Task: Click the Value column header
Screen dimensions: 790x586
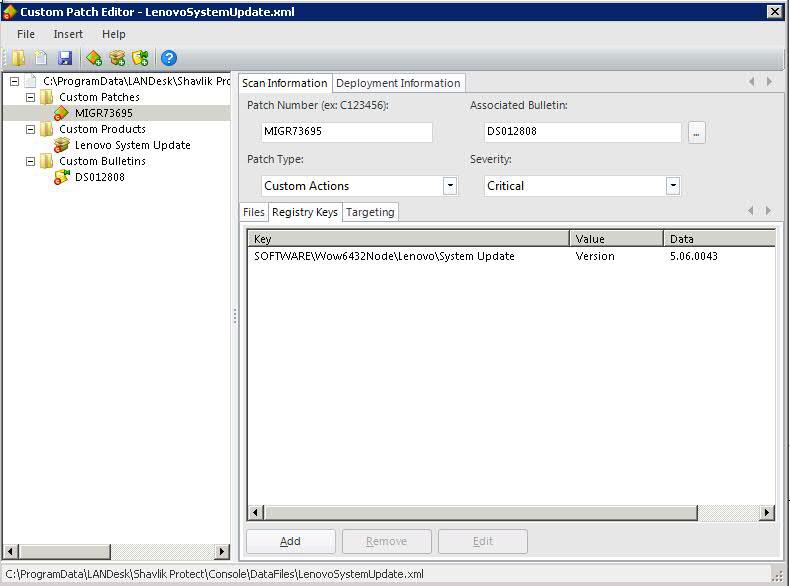Action: click(616, 238)
